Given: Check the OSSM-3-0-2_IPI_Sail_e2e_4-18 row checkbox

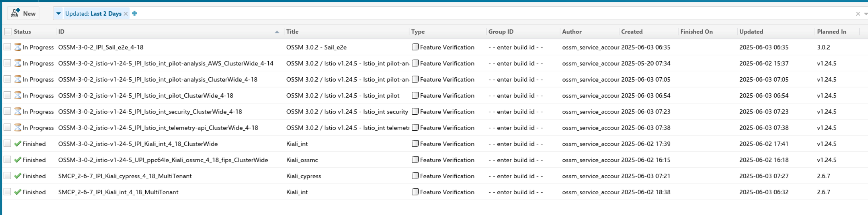Looking at the screenshot, I should coord(7,47).
